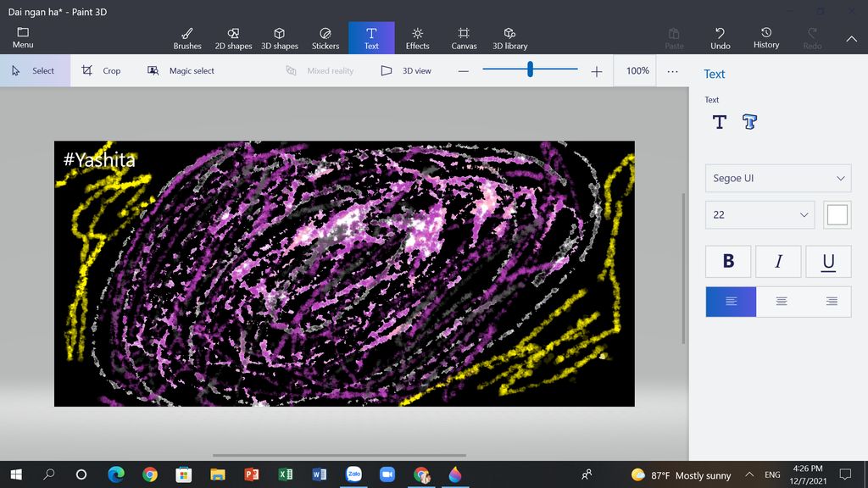Screen dimensions: 868x488
Task: Open Zoom from taskbar
Action: coord(387,474)
